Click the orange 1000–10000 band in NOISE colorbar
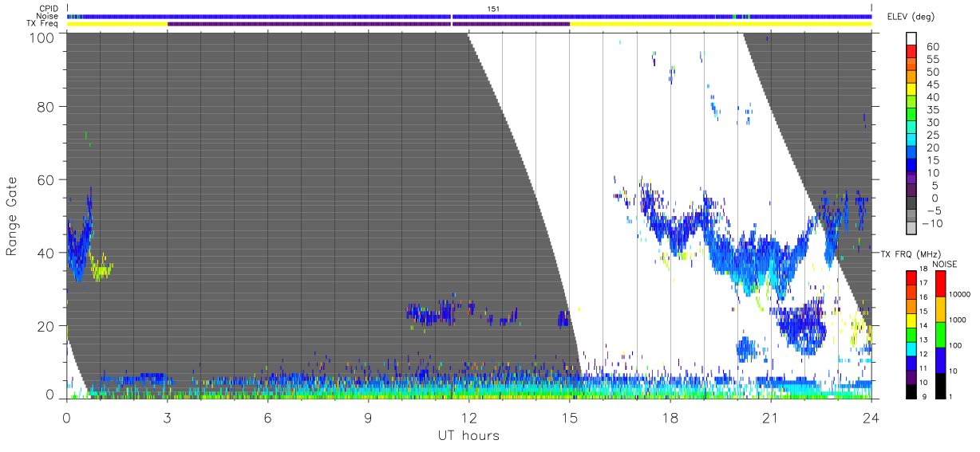The image size is (980, 452). (x=940, y=308)
